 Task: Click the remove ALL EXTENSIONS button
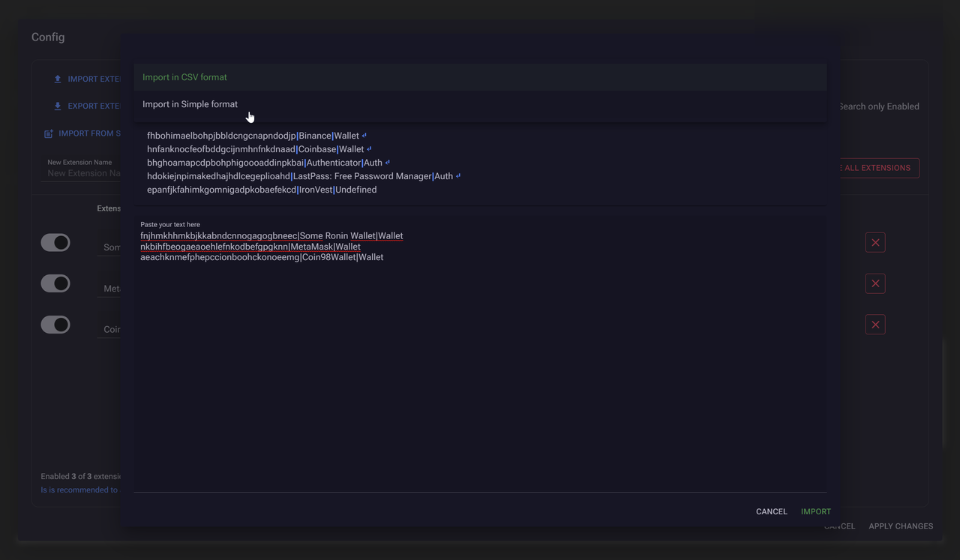point(876,168)
